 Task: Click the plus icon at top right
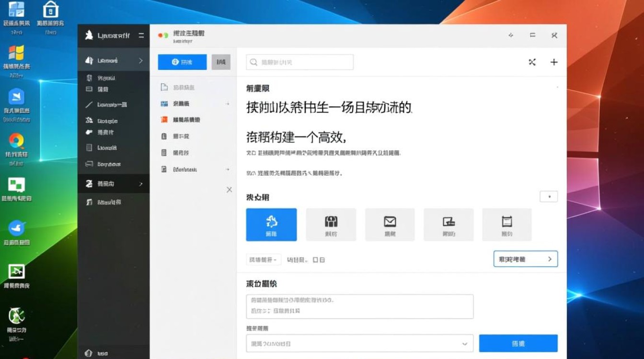(554, 62)
